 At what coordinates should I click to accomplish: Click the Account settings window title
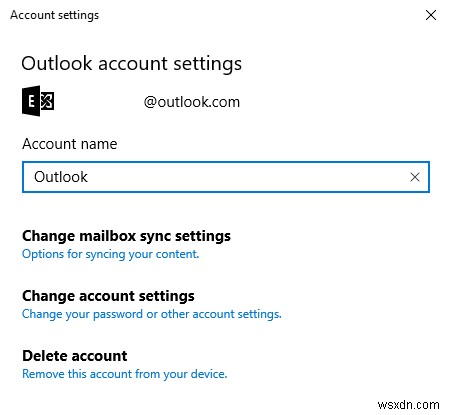point(55,15)
